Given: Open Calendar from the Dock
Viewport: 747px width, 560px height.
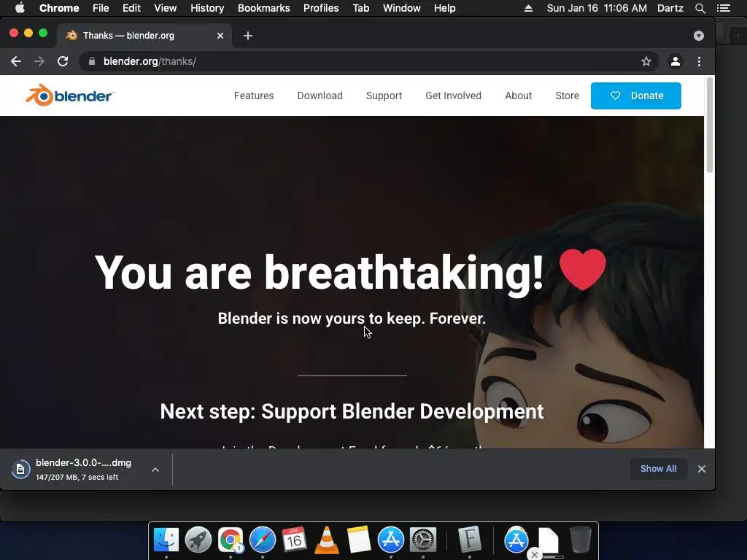Looking at the screenshot, I should click(x=294, y=540).
